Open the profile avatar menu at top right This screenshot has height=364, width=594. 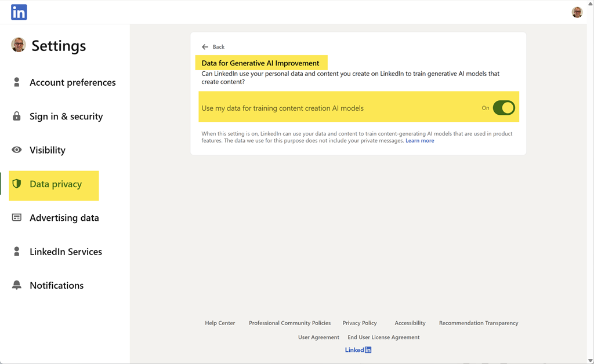pyautogui.click(x=577, y=12)
